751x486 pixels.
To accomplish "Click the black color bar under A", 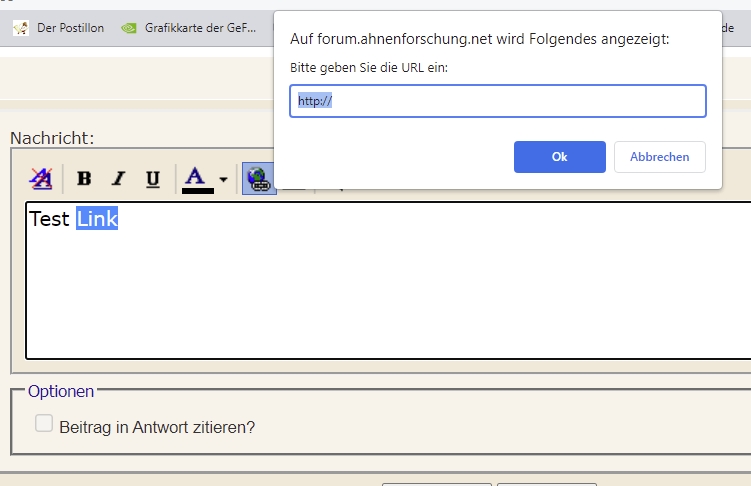I will click(197, 190).
